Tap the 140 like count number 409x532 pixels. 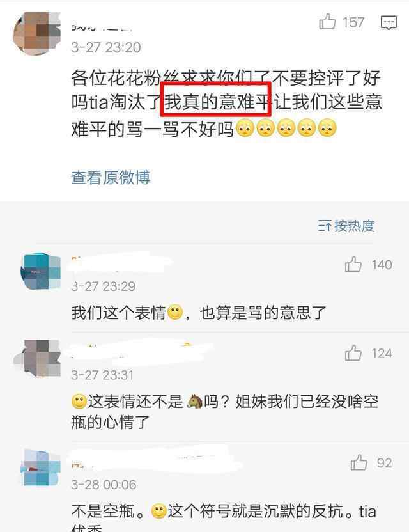tap(382, 265)
